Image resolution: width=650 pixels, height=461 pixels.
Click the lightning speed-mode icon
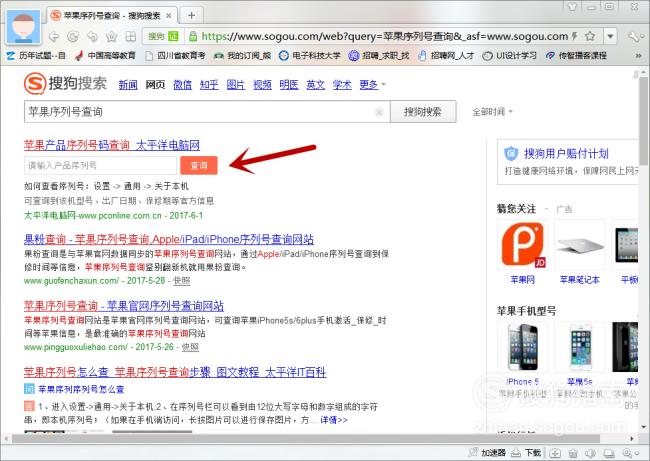point(575,36)
